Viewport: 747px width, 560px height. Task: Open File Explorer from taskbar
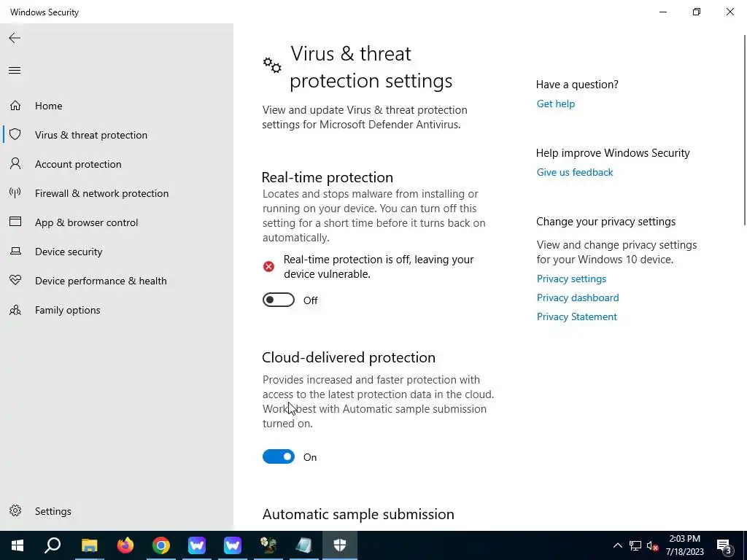[89, 545]
